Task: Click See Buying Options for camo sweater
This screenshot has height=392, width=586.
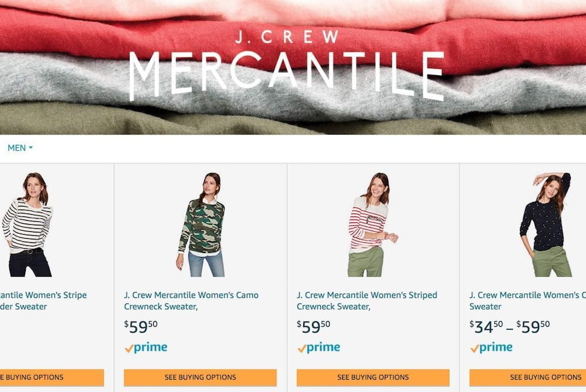Action: coord(200,377)
